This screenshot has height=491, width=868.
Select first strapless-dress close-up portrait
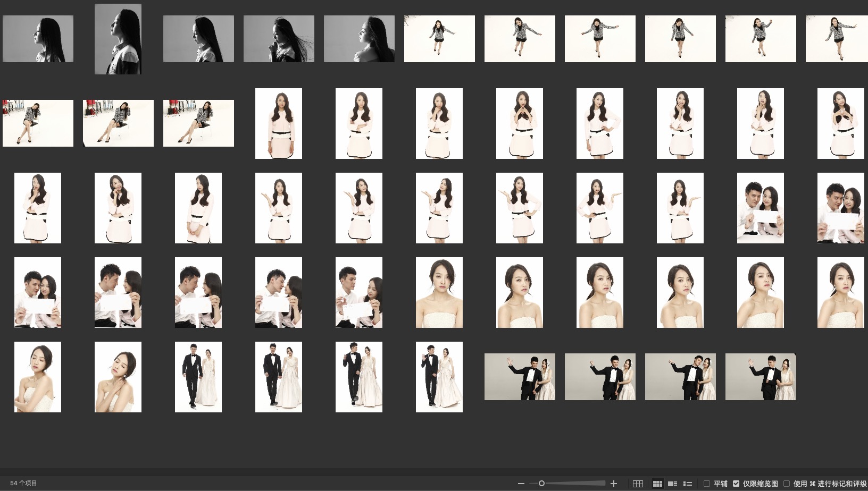[439, 292]
